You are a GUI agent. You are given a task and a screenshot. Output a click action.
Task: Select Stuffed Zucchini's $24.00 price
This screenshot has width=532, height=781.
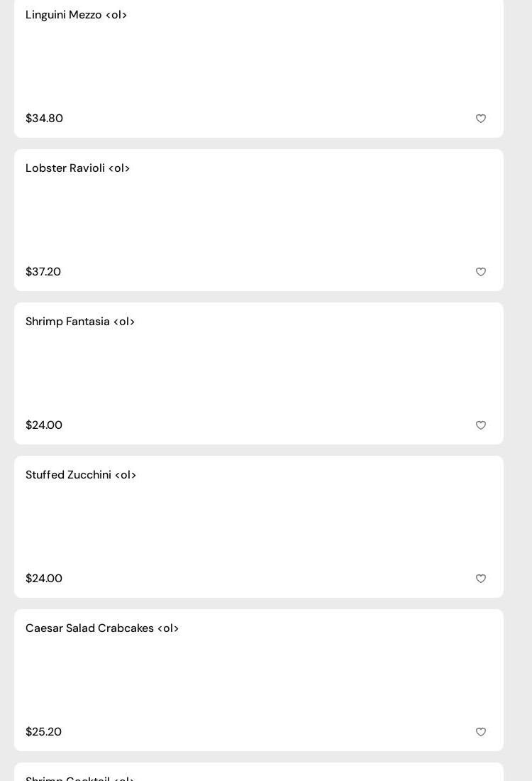pyautogui.click(x=44, y=579)
